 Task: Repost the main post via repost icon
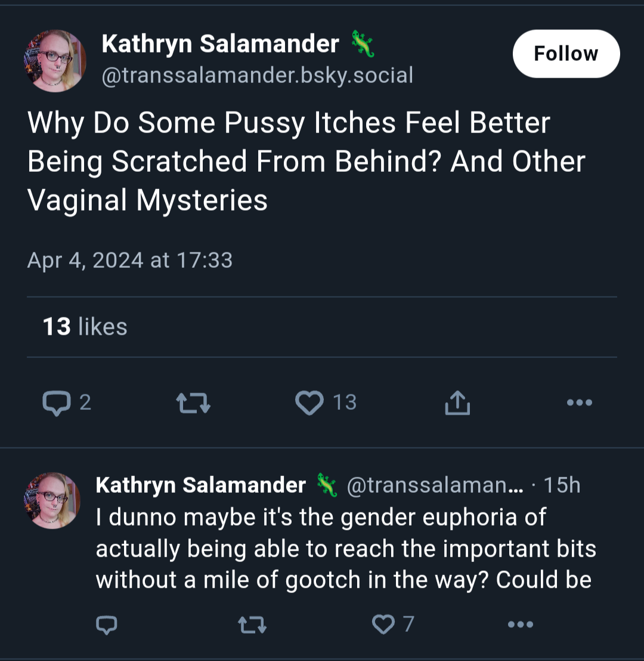[193, 403]
